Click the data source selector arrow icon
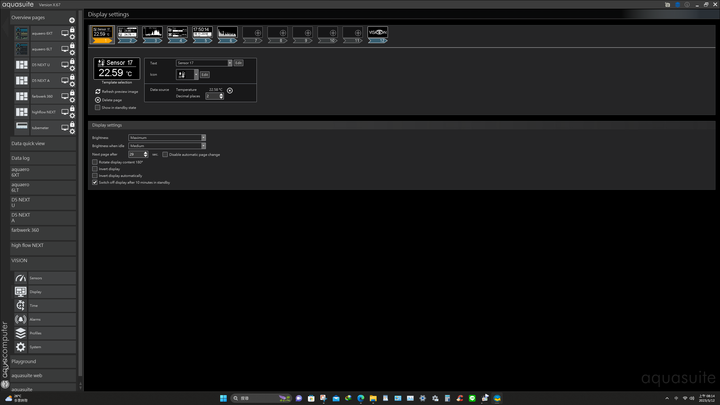 coord(230,90)
